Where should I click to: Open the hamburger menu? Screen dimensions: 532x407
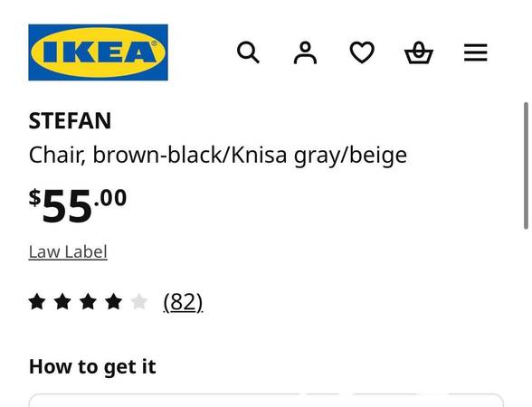[476, 52]
